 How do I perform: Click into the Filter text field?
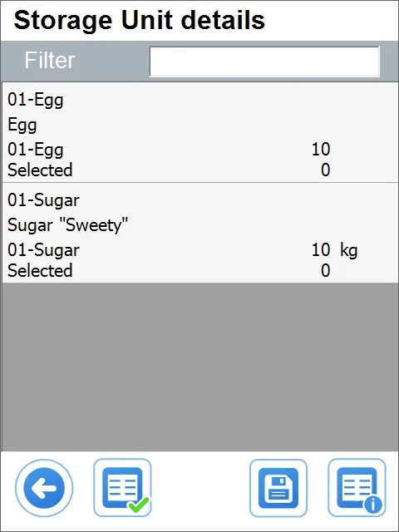pyautogui.click(x=264, y=62)
